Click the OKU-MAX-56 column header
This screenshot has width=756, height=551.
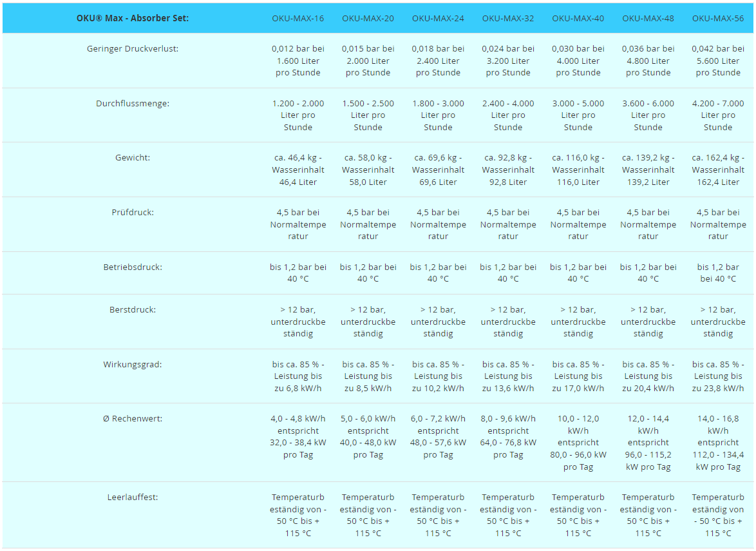(718, 18)
